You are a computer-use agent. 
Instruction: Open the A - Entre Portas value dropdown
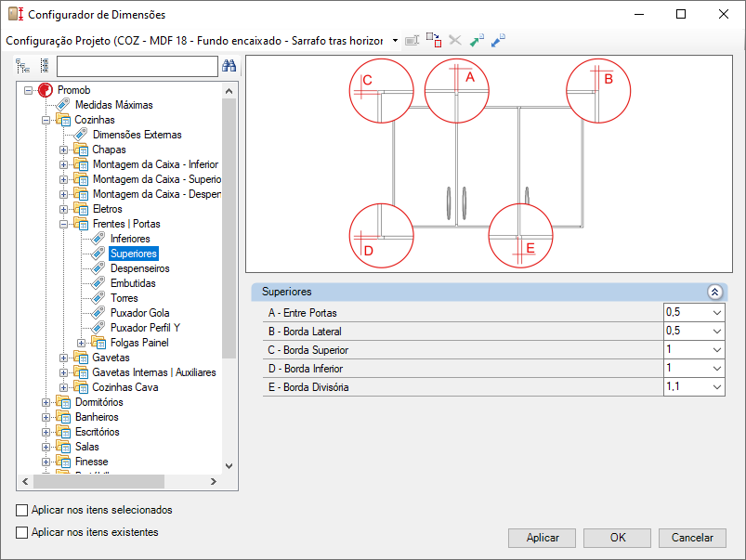click(x=717, y=313)
